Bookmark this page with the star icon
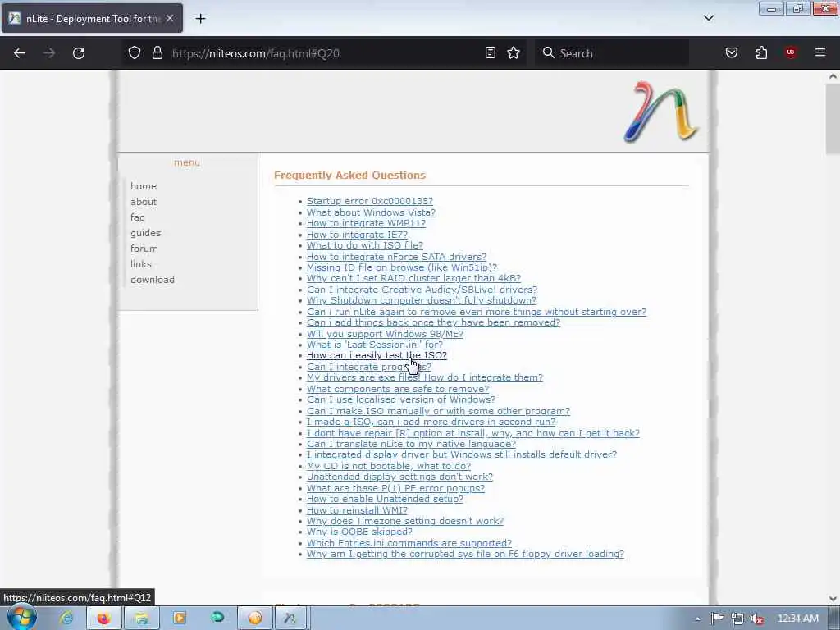Viewport: 840px width, 630px height. (514, 53)
